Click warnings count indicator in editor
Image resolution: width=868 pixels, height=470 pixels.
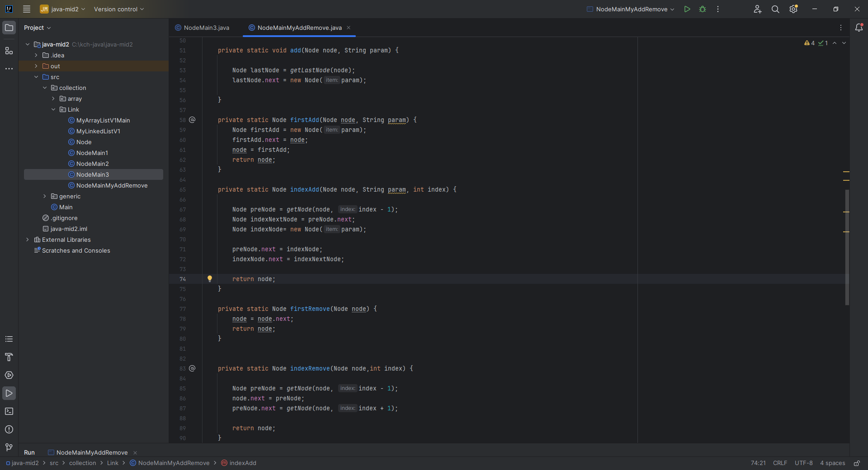click(x=810, y=43)
